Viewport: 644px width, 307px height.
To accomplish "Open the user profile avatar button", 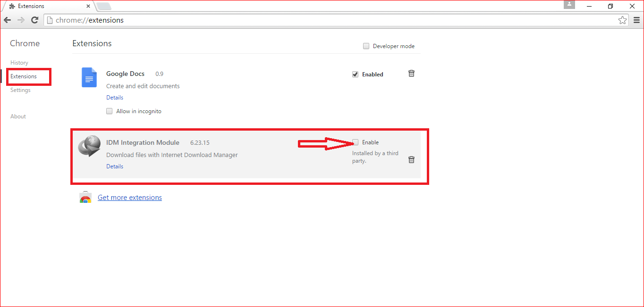I will [x=569, y=4].
